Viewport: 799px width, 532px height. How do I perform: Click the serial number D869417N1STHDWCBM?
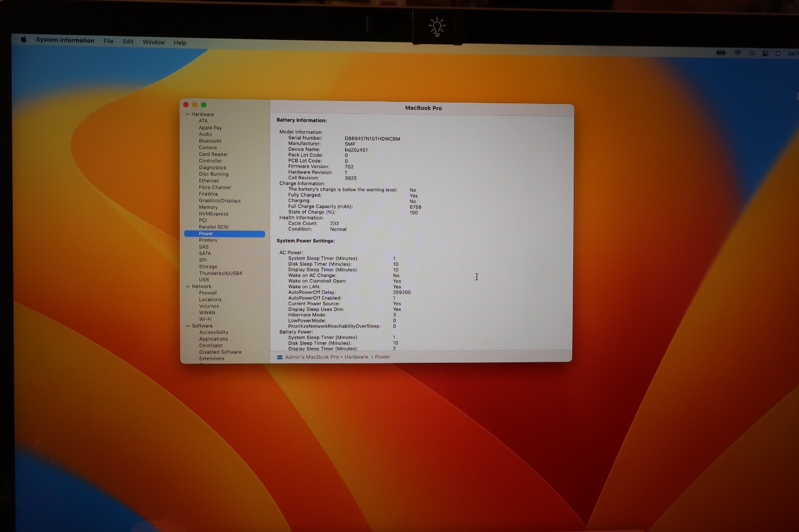pyautogui.click(x=372, y=139)
